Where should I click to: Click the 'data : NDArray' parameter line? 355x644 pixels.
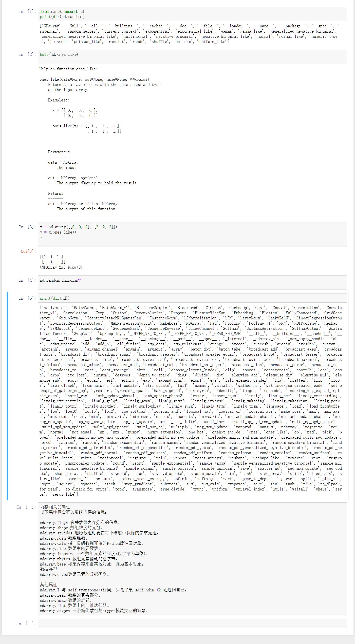pos(63,162)
